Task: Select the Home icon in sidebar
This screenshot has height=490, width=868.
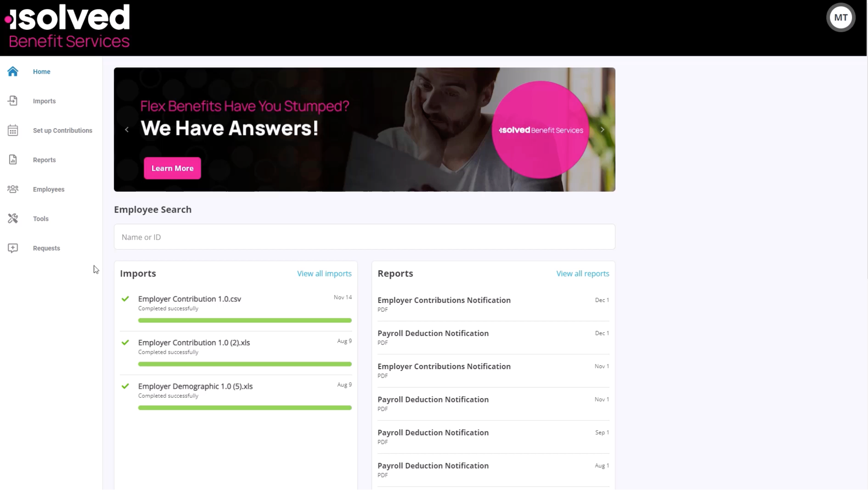Action: pyautogui.click(x=13, y=72)
